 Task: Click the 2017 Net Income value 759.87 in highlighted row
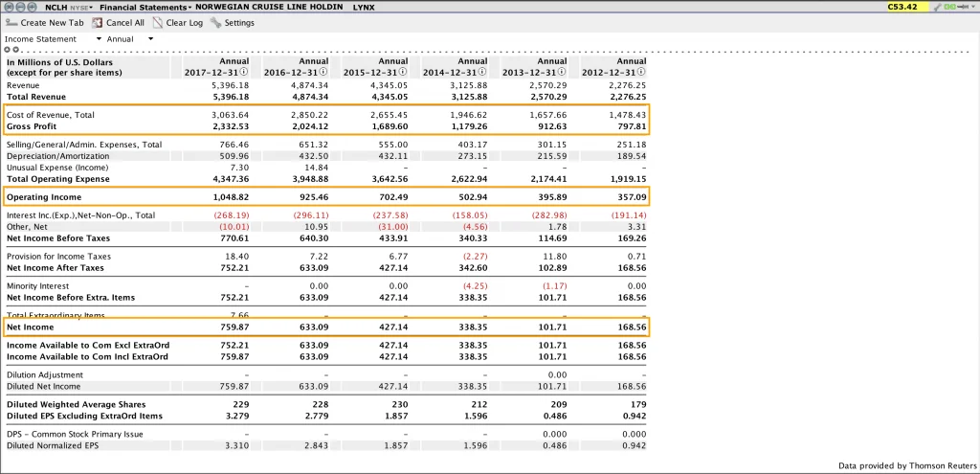tap(235, 327)
